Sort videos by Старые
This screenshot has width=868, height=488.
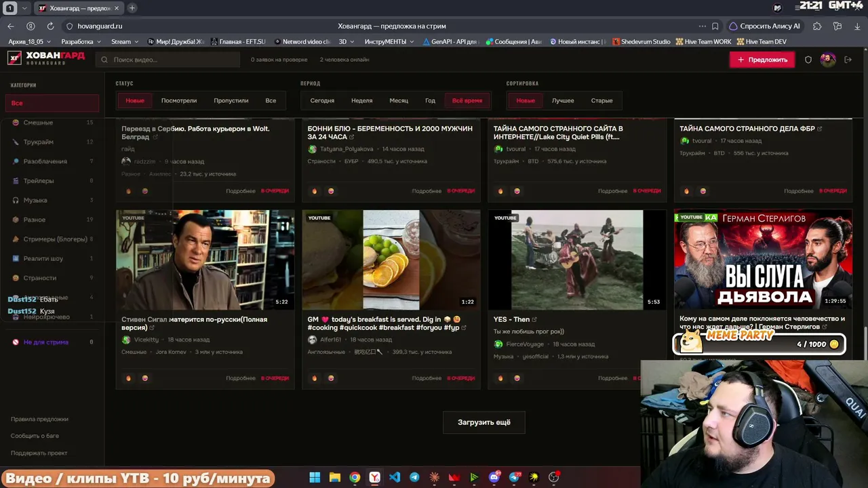(x=601, y=100)
